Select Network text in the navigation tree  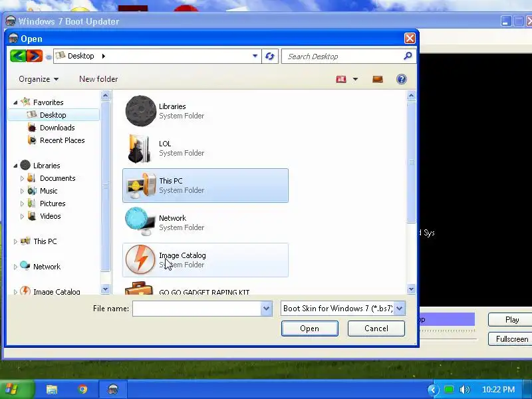(x=47, y=267)
